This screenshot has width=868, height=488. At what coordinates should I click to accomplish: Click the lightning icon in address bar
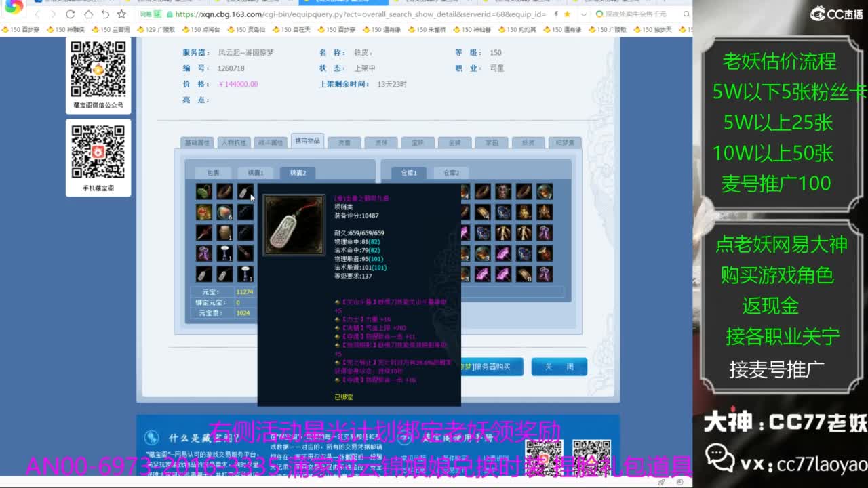[556, 14]
